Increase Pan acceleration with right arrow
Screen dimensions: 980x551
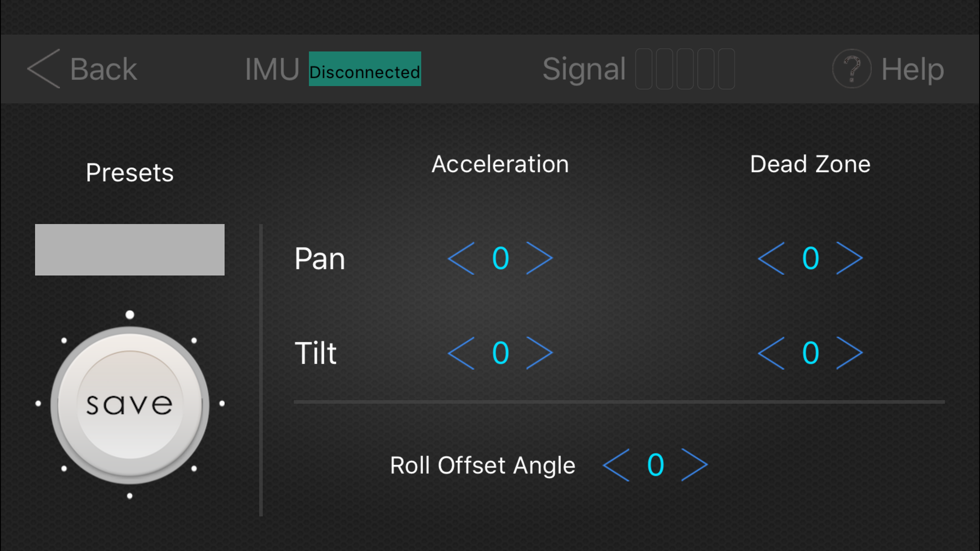539,258
